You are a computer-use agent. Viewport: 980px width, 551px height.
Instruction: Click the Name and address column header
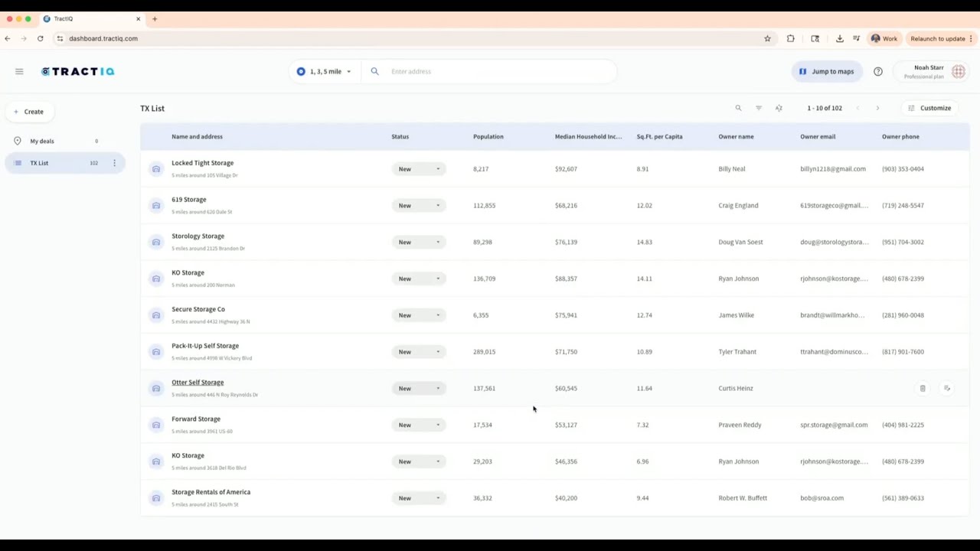click(x=197, y=136)
